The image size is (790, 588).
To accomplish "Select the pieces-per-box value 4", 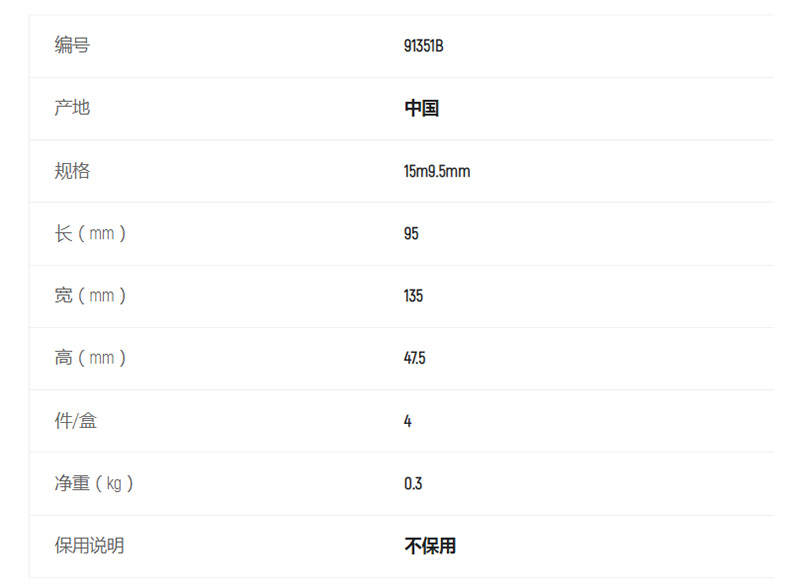I will pos(408,421).
